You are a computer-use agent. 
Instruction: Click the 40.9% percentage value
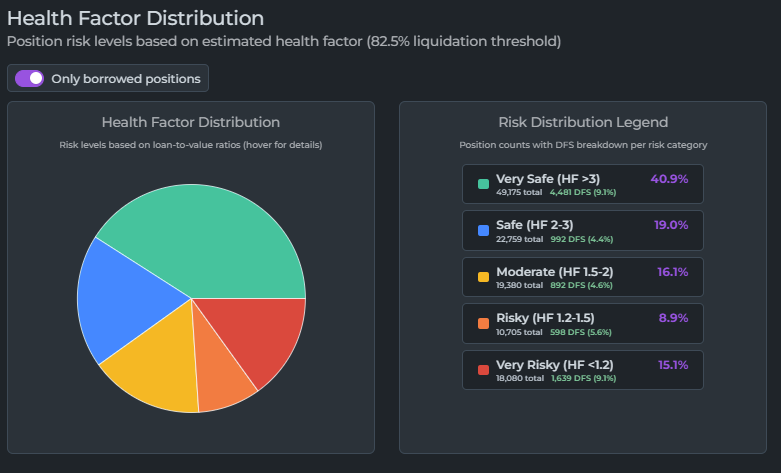669,178
